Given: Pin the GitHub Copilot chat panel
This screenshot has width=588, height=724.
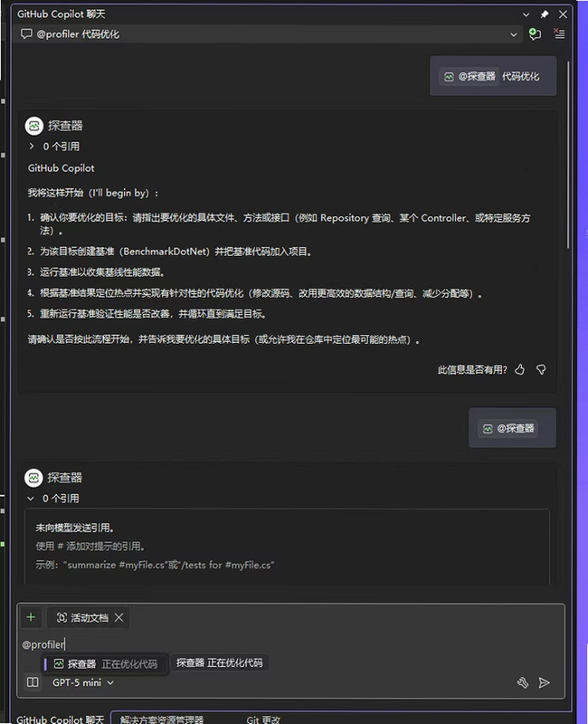Looking at the screenshot, I should pos(545,14).
